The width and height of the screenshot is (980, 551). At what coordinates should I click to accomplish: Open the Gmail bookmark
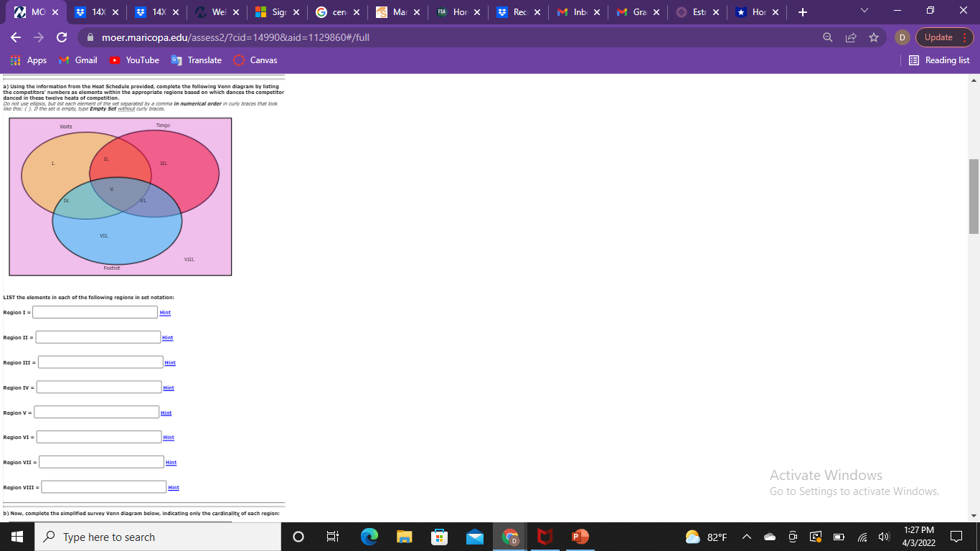tap(77, 60)
